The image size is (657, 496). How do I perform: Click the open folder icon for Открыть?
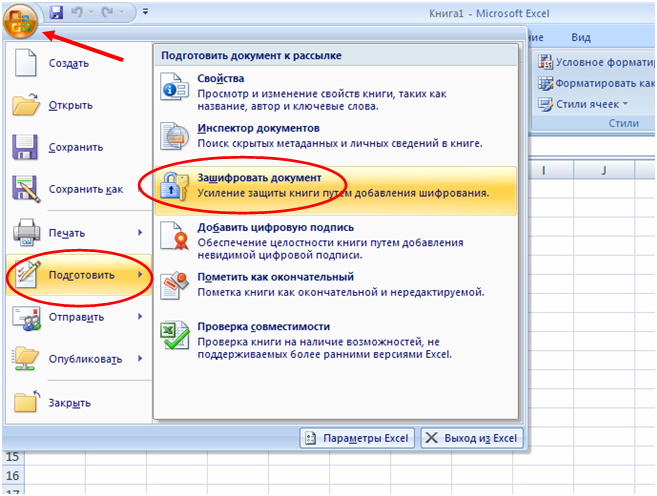pyautogui.click(x=26, y=105)
